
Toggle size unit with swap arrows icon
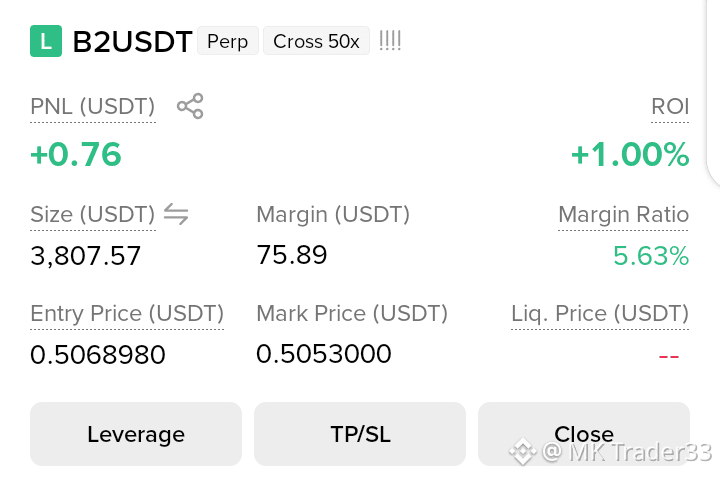[x=176, y=214]
